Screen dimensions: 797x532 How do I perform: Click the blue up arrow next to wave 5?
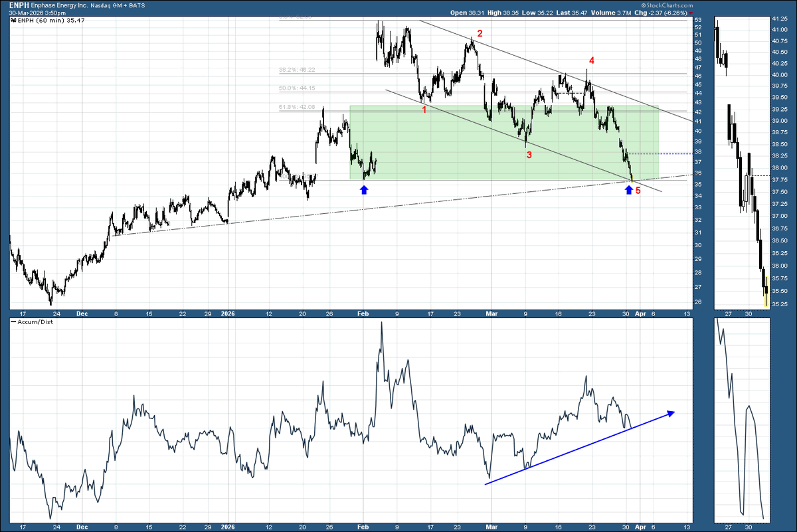click(628, 190)
